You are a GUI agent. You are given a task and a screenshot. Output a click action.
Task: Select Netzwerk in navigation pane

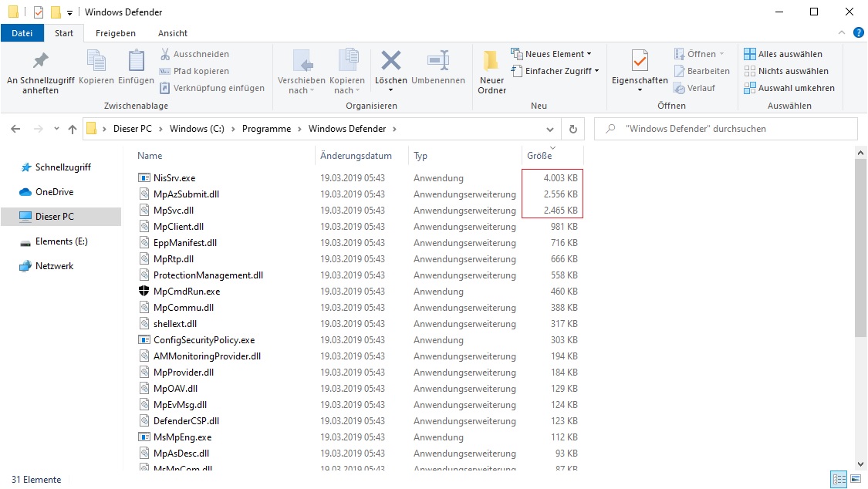pyautogui.click(x=46, y=266)
